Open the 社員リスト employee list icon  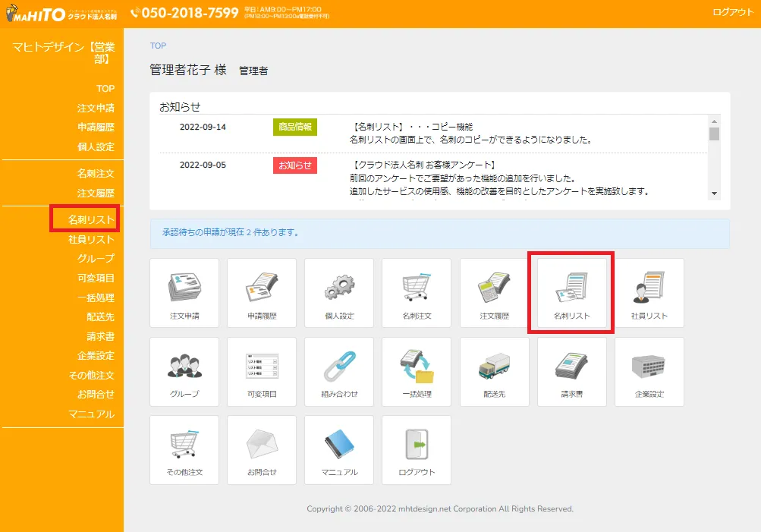coord(647,293)
